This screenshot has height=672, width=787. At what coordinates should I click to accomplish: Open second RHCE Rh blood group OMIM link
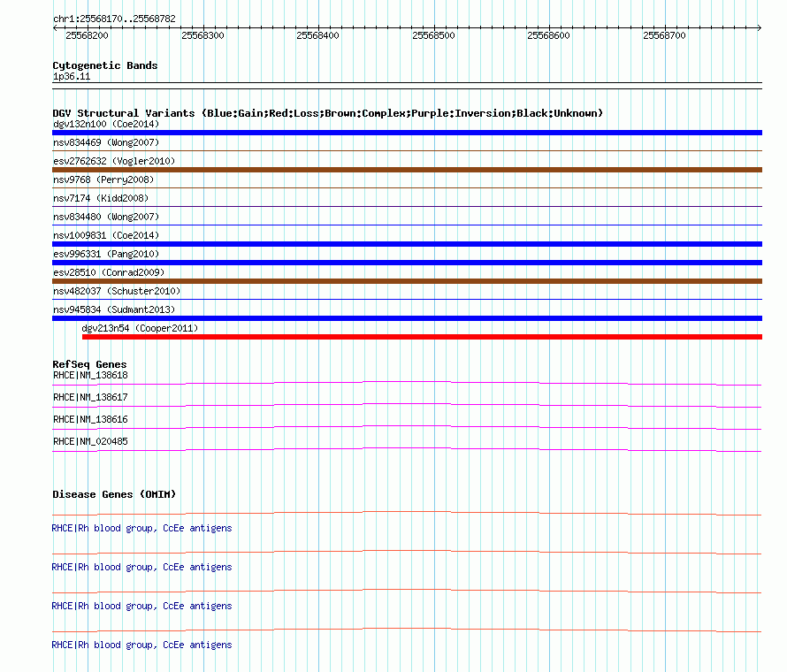pos(142,567)
